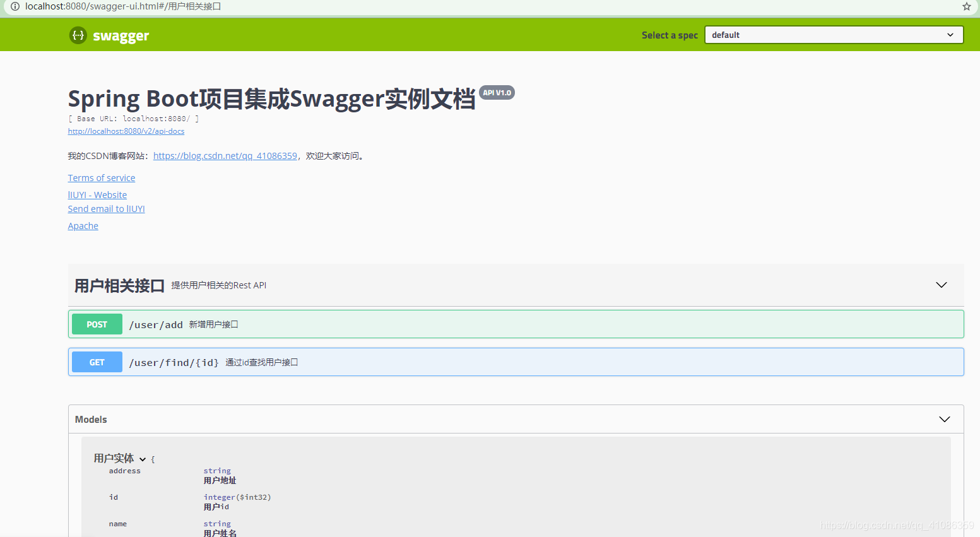Click the id property name
Screen dimensions: 980x537
[x=114, y=497]
